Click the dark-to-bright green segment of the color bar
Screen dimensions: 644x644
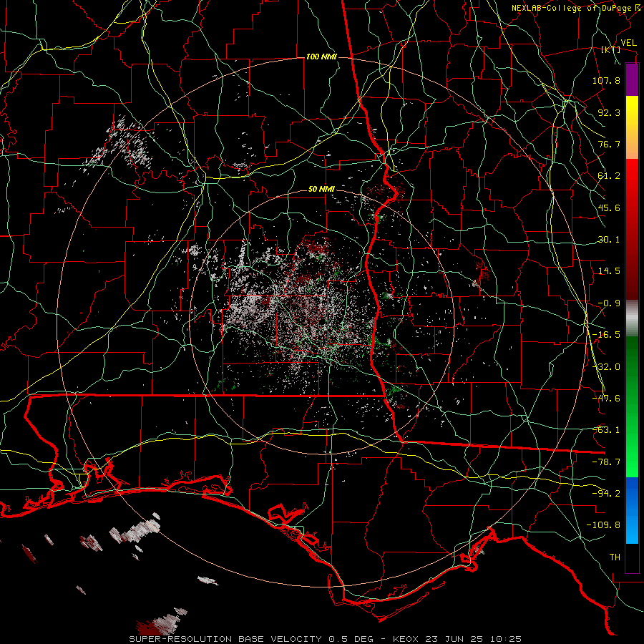pyautogui.click(x=632, y=406)
